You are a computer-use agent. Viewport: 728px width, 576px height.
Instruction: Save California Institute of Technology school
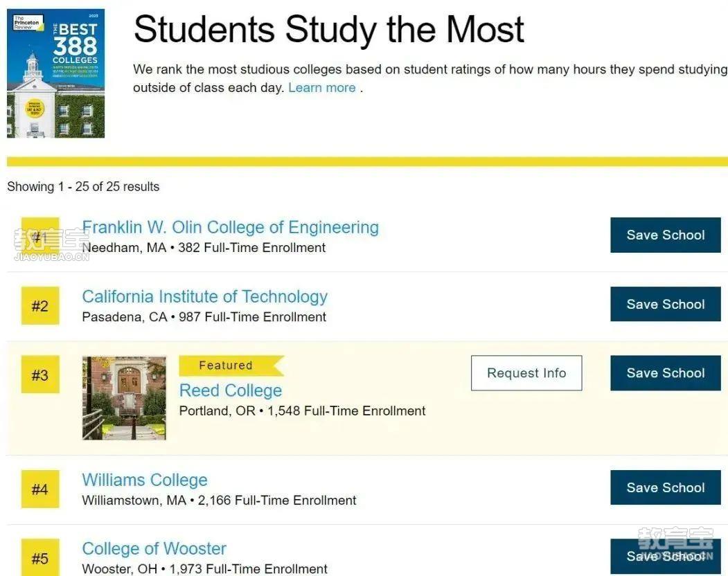[x=666, y=304]
